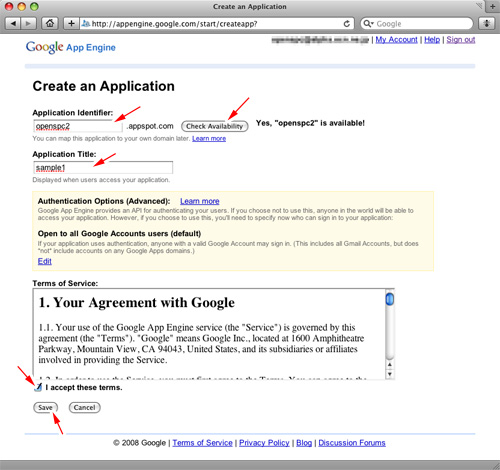The width and height of the screenshot is (500, 470).
Task: Click Sign out link
Action: [x=461, y=40]
